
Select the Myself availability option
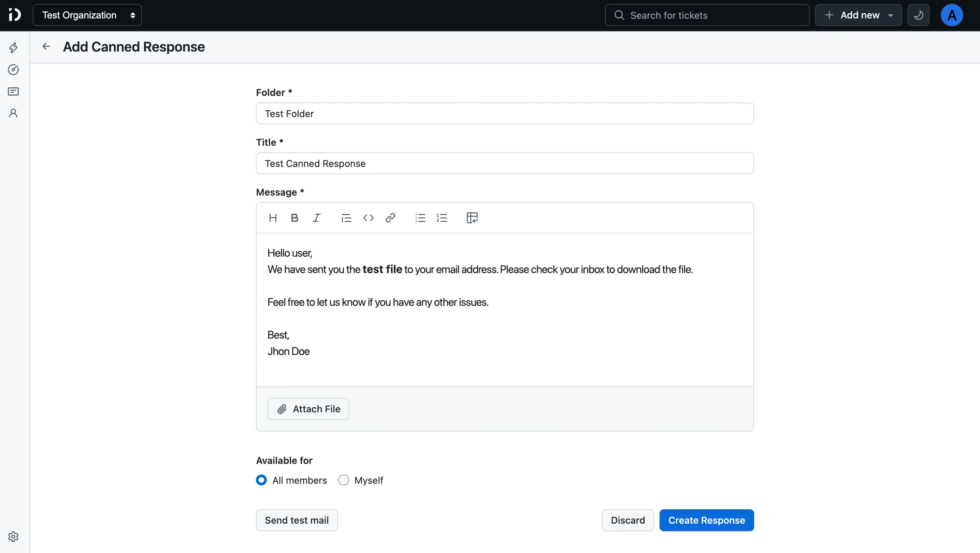click(x=343, y=480)
